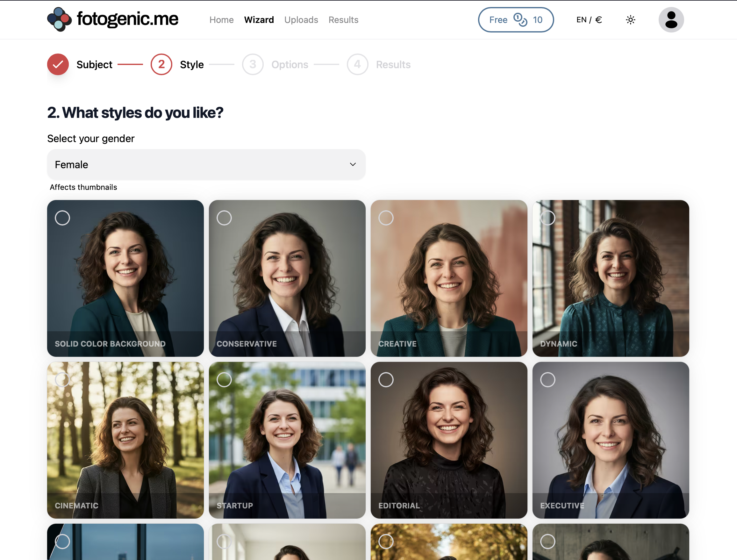Select the Creative style checkbox
The height and width of the screenshot is (560, 737).
[x=386, y=218]
